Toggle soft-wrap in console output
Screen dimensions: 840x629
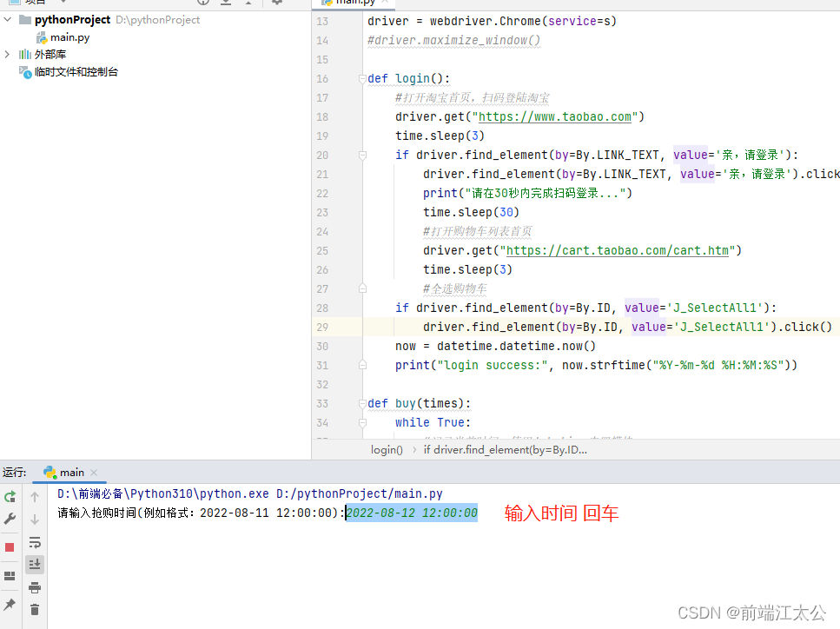click(35, 542)
